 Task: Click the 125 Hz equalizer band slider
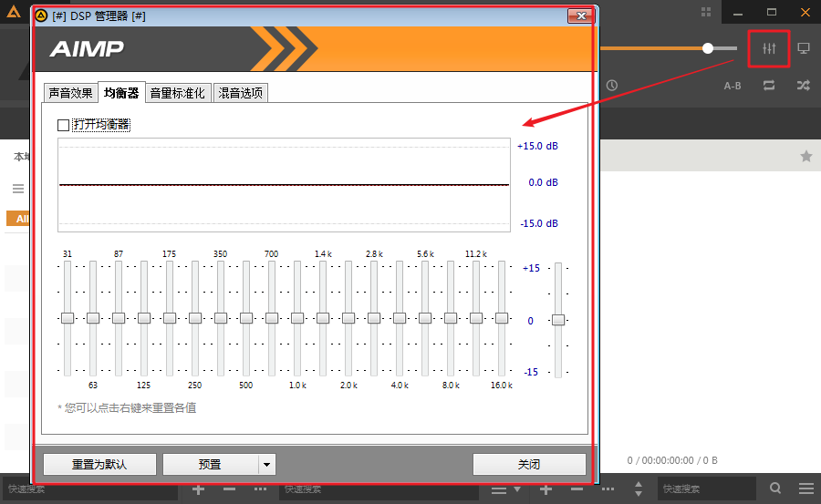click(x=144, y=318)
